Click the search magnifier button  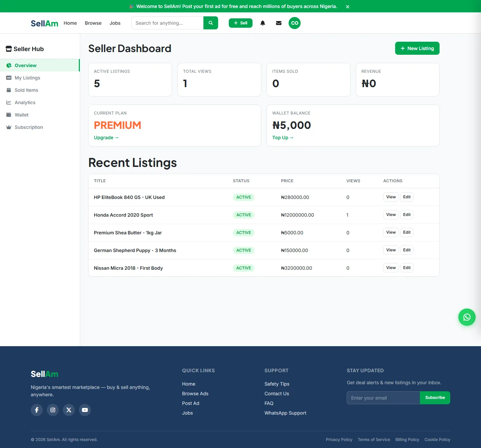click(211, 23)
